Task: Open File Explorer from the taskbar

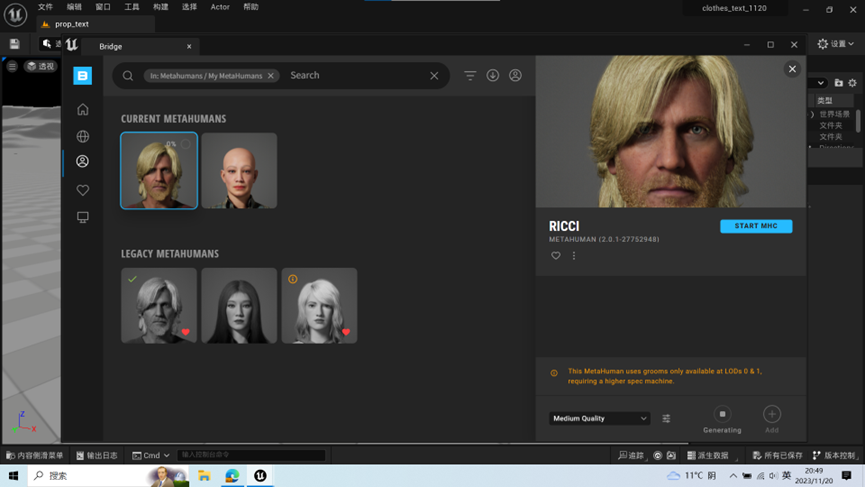Action: [204, 475]
